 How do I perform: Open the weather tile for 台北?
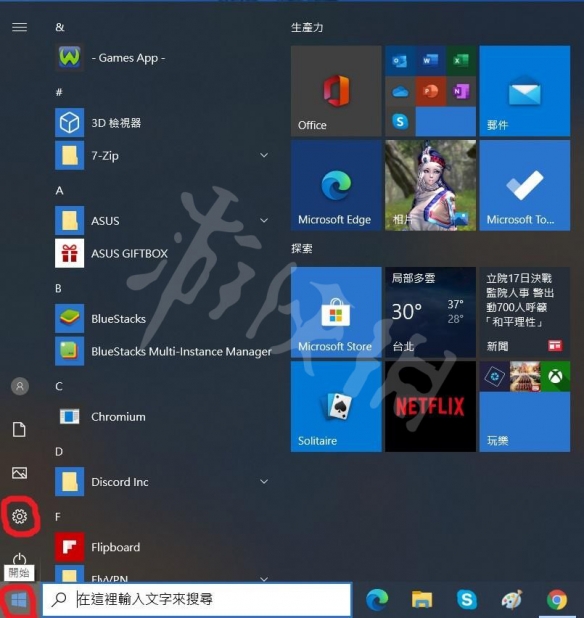point(430,312)
